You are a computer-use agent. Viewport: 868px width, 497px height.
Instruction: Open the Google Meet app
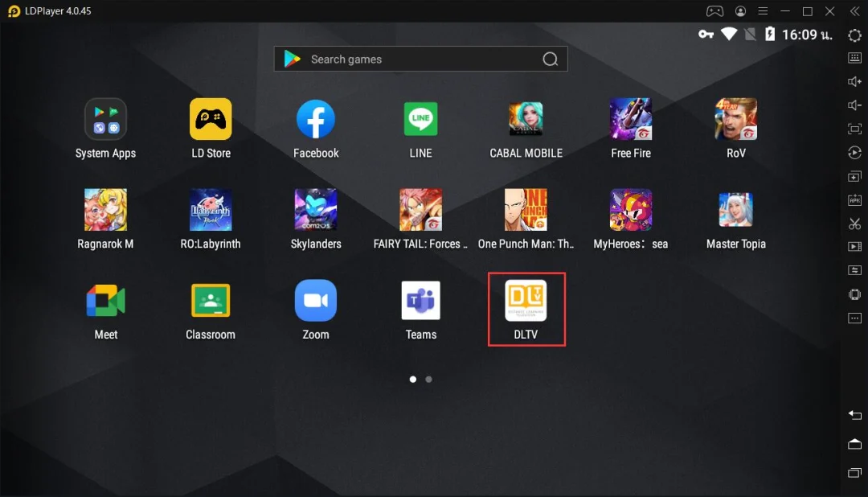coord(105,300)
